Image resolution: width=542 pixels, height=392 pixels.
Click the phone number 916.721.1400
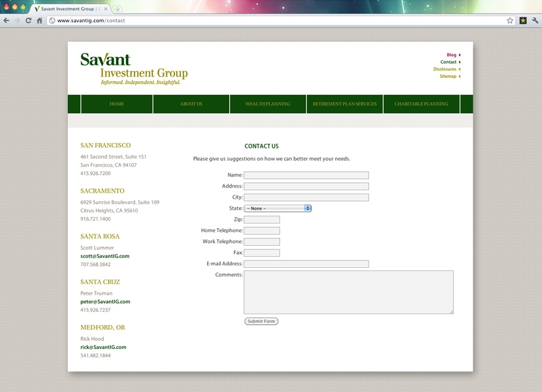point(95,219)
